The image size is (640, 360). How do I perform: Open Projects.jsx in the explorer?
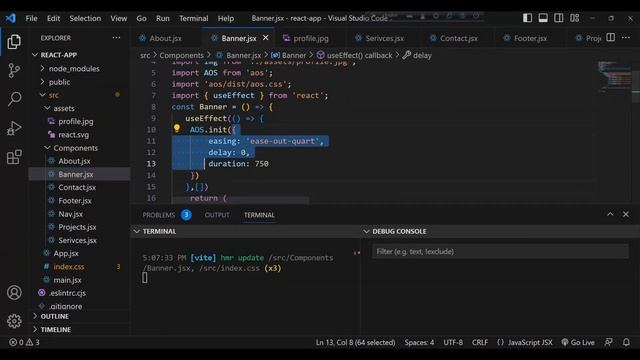tap(77, 227)
